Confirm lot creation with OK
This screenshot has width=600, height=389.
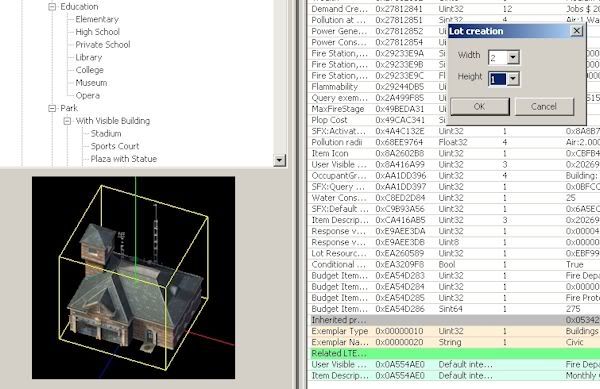click(479, 106)
